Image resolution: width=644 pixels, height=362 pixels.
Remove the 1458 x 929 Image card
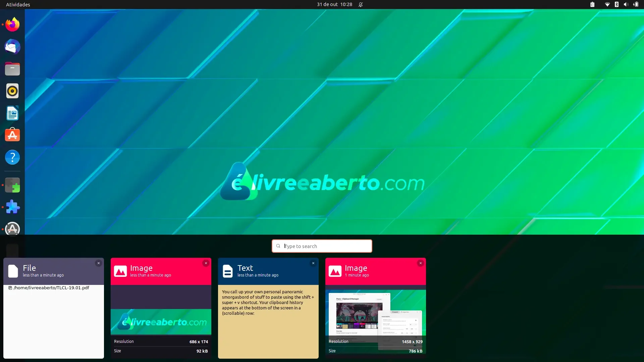pos(421,263)
